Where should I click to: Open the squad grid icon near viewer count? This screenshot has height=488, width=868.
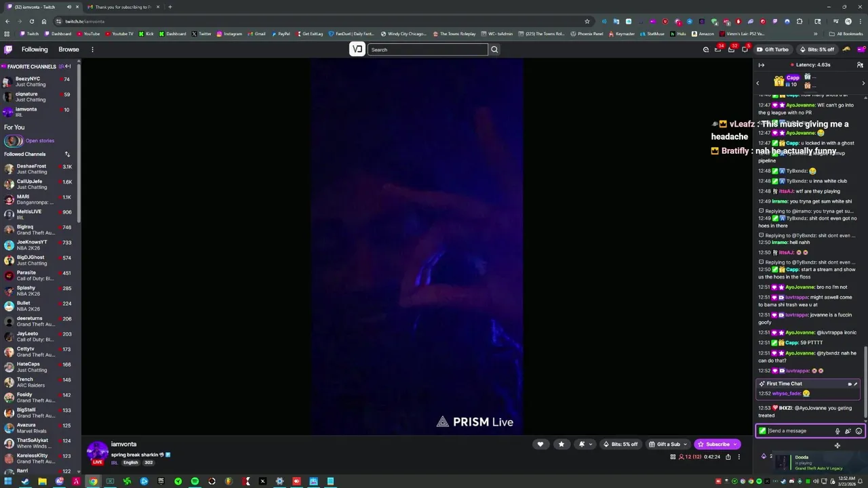673,457
